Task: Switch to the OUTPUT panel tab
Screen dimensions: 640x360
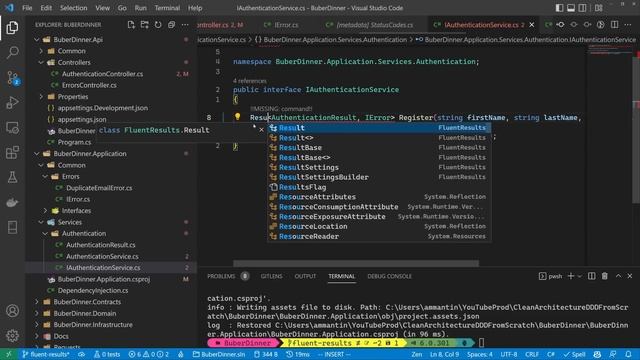Action: [305, 276]
